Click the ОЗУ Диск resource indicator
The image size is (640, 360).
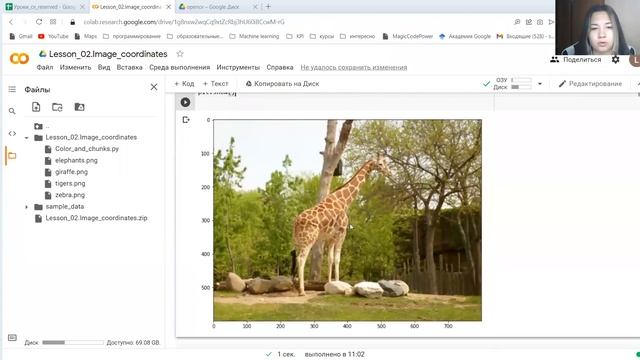click(x=512, y=83)
